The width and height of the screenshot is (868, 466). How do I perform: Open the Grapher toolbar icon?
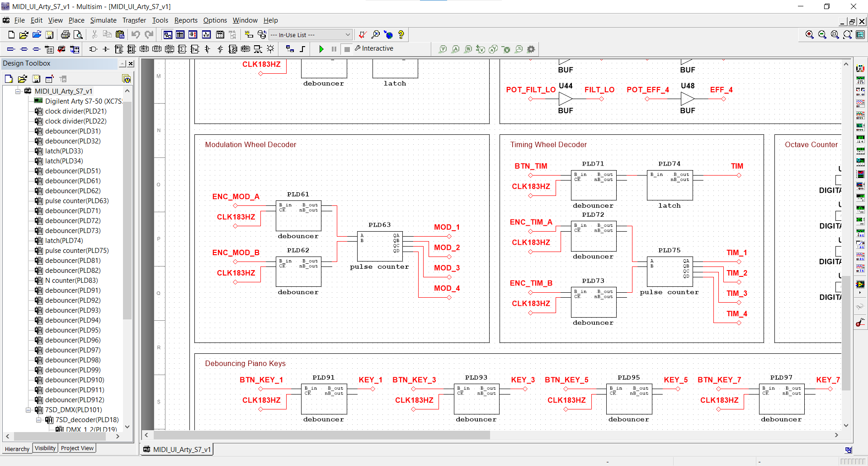[207, 34]
